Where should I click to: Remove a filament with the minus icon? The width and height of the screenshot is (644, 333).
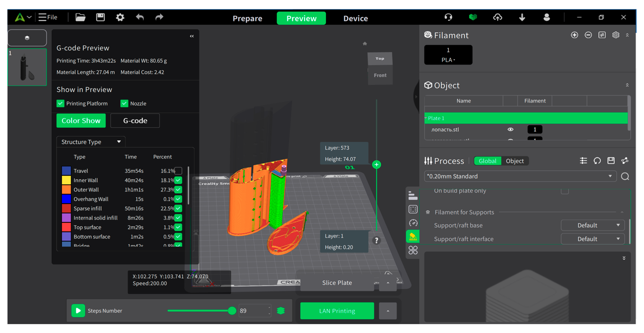(588, 35)
